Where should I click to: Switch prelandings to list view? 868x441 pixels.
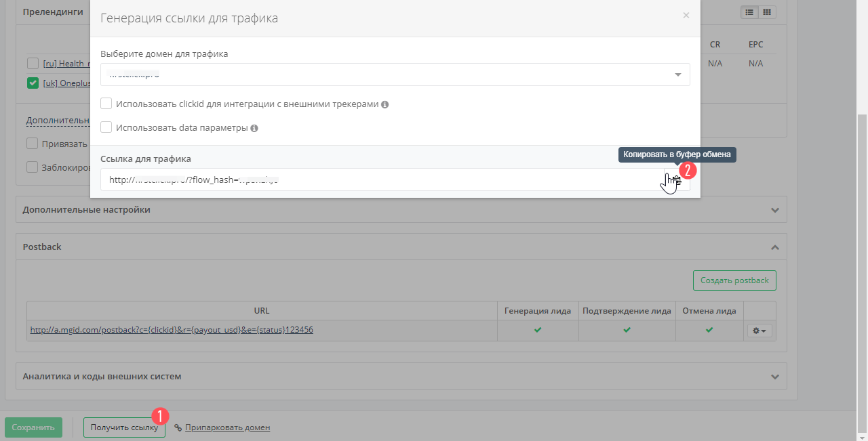click(750, 12)
